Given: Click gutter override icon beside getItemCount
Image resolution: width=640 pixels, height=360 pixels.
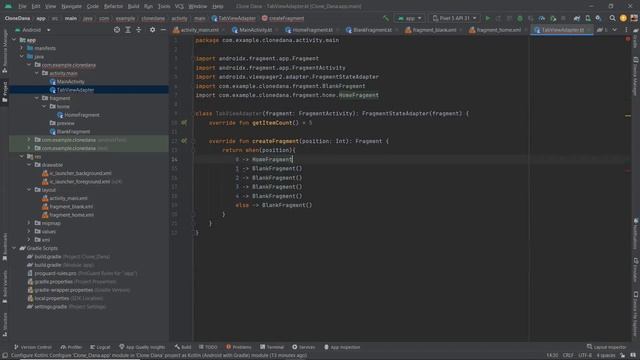Looking at the screenshot, I should (184, 122).
